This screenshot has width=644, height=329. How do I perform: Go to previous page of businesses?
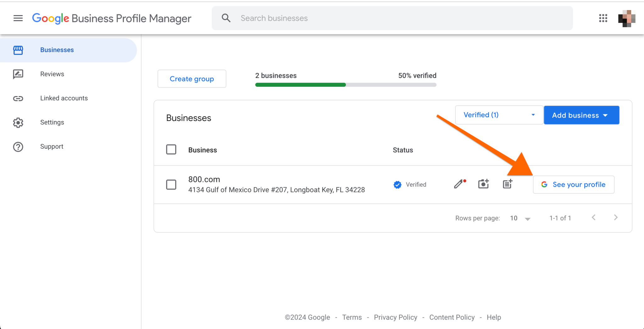click(x=593, y=217)
